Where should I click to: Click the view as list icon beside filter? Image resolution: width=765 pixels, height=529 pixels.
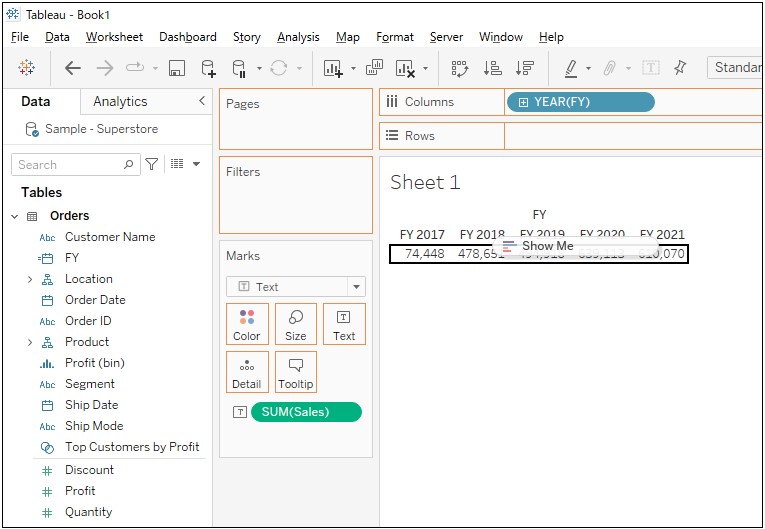point(177,164)
